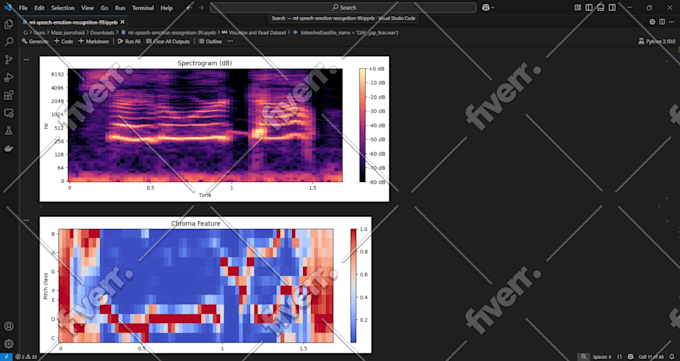Open the Docker whale view
Viewport: 680px width, 361px height.
click(9, 148)
